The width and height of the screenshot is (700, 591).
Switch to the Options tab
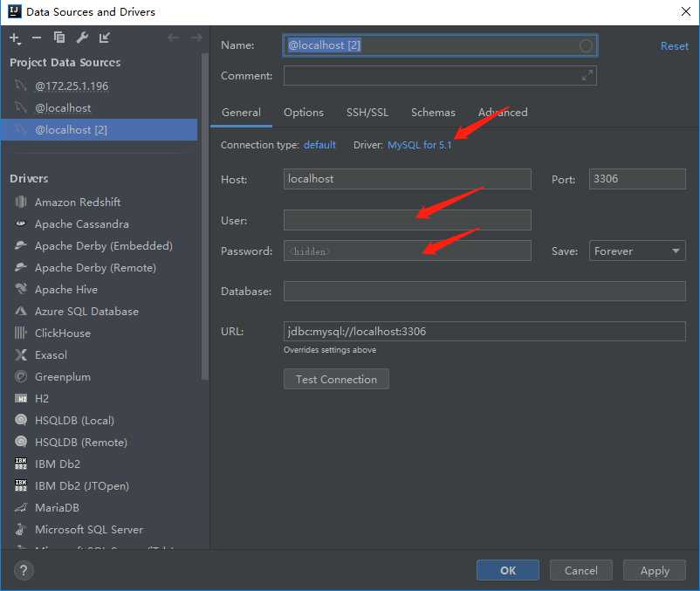pos(304,113)
